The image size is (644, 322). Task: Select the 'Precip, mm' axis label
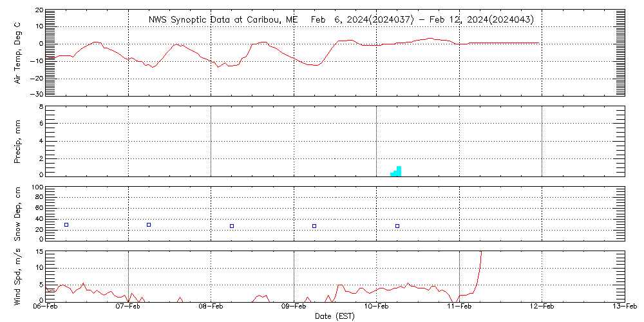[18, 140]
